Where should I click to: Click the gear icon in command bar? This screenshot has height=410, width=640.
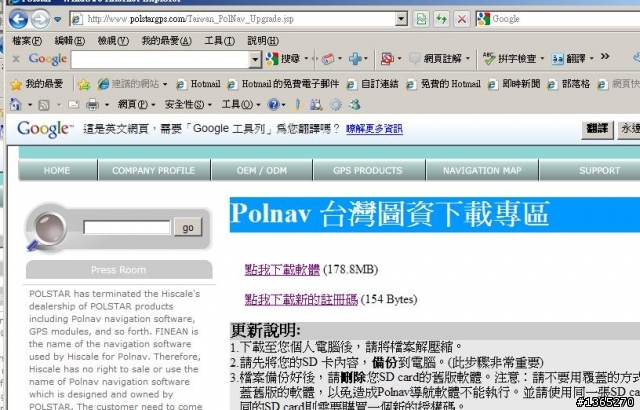tap(336, 105)
